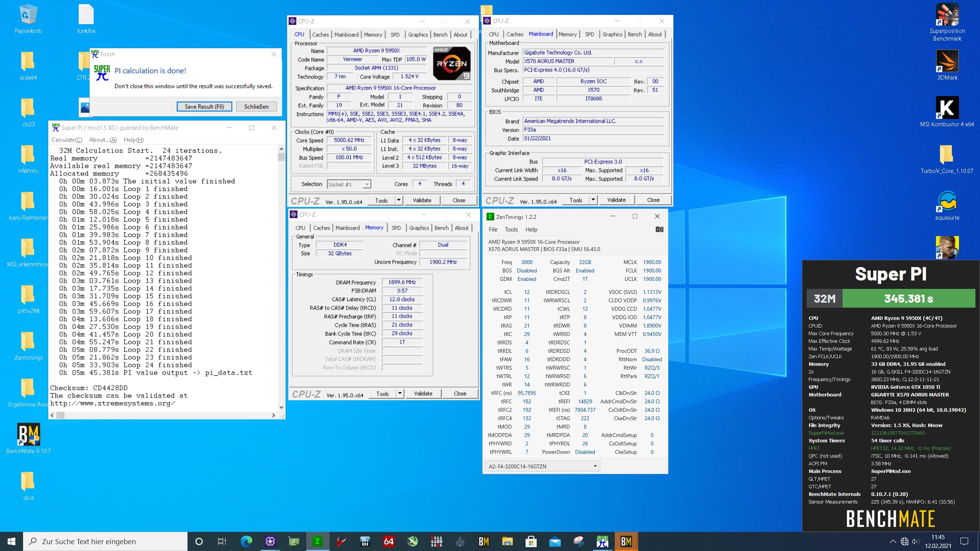Viewport: 980px width, 551px height.
Task: Click the Super PI taskbar icon
Action: [602, 541]
